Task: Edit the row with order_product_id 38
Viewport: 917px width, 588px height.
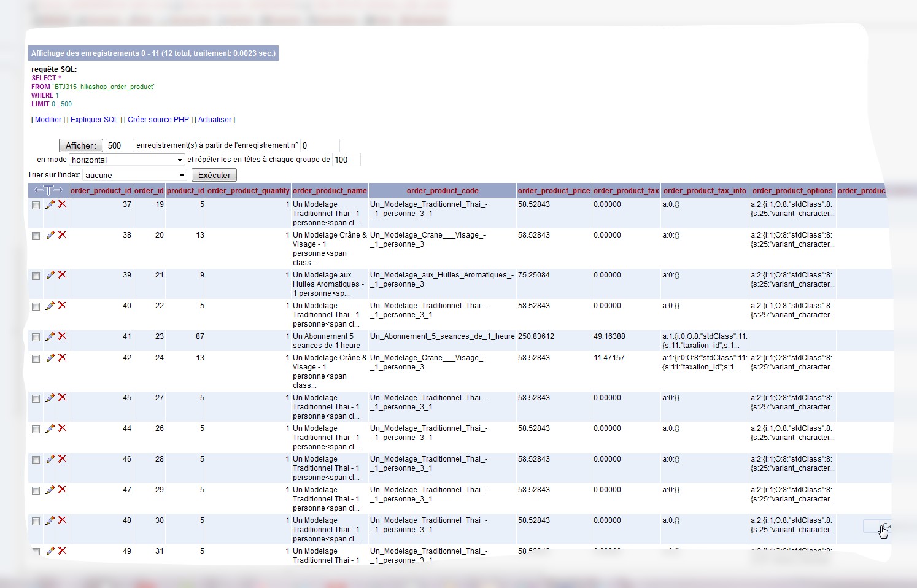Action: pos(50,235)
